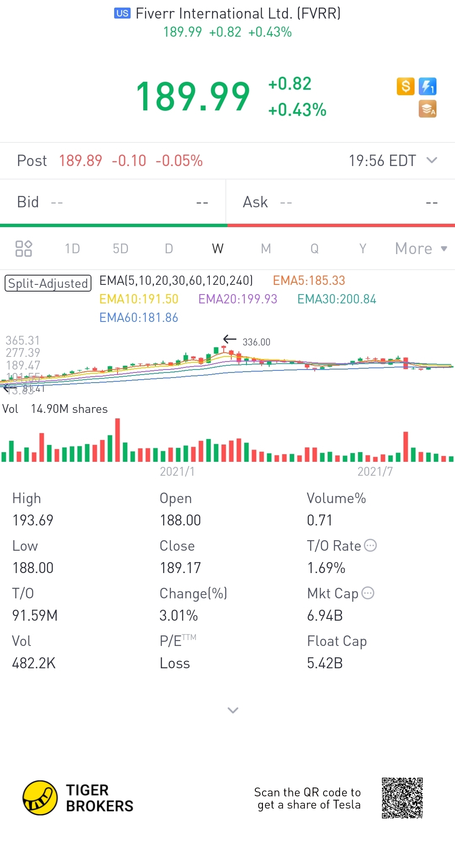
Task: Tap the Vol 14.90M shares label
Action: click(55, 409)
